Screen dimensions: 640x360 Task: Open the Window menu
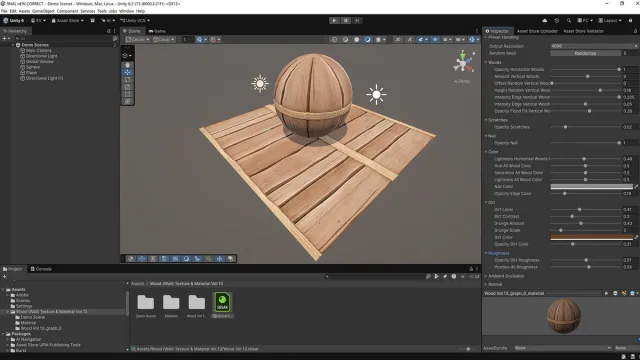pos(126,11)
